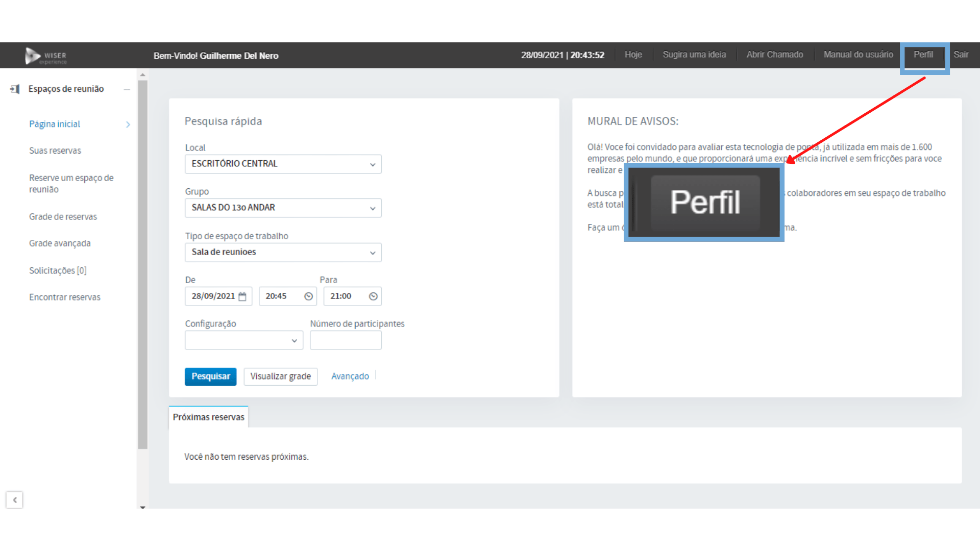This screenshot has width=980, height=551.
Task: Open the Tipo de espaço de trabalho dropdown
Action: tap(283, 253)
